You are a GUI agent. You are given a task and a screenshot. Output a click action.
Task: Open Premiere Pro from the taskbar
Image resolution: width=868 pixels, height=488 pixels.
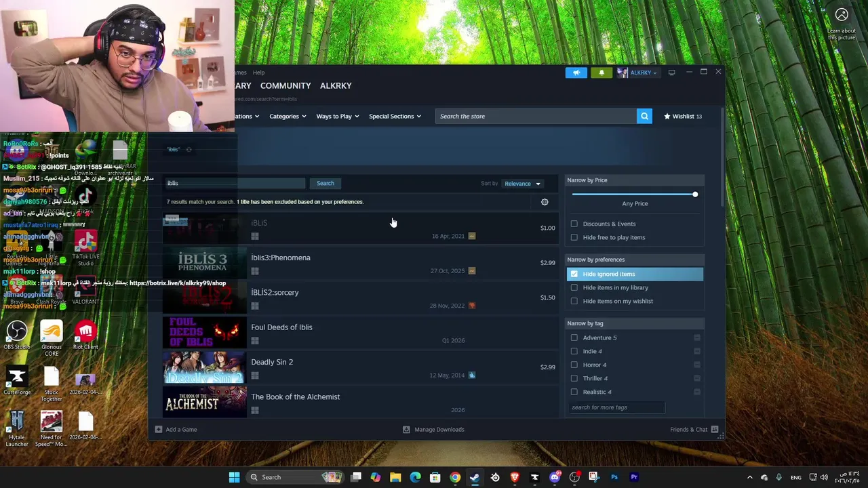coord(634,477)
